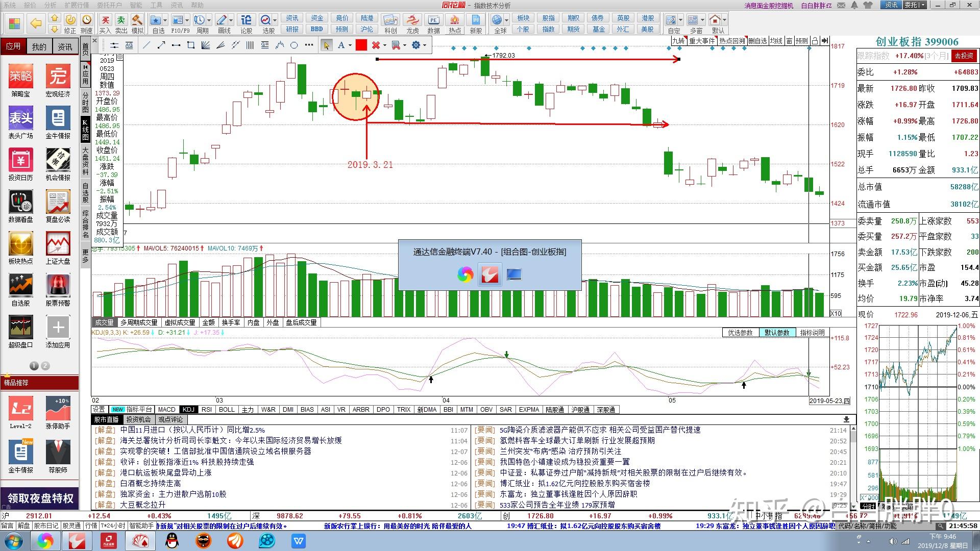Screen dimensions: 980x551
Task: Click the 测速 speed test clock icon
Action: [87, 24]
